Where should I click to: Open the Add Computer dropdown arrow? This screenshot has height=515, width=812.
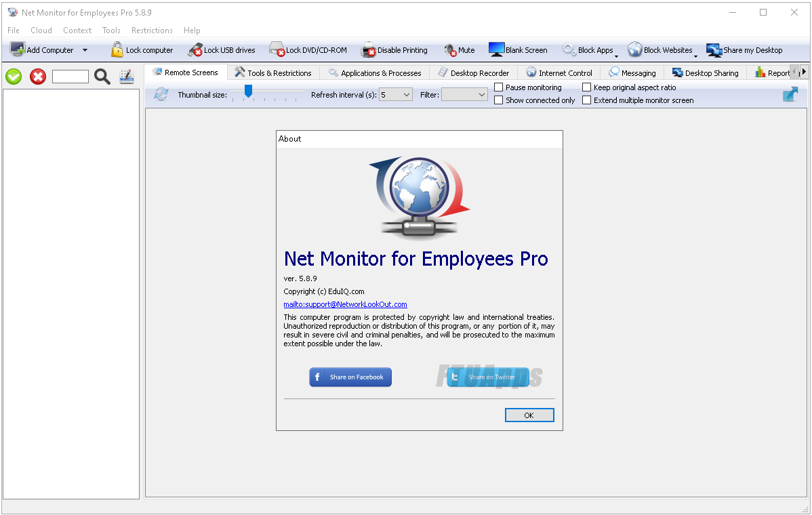pos(85,50)
